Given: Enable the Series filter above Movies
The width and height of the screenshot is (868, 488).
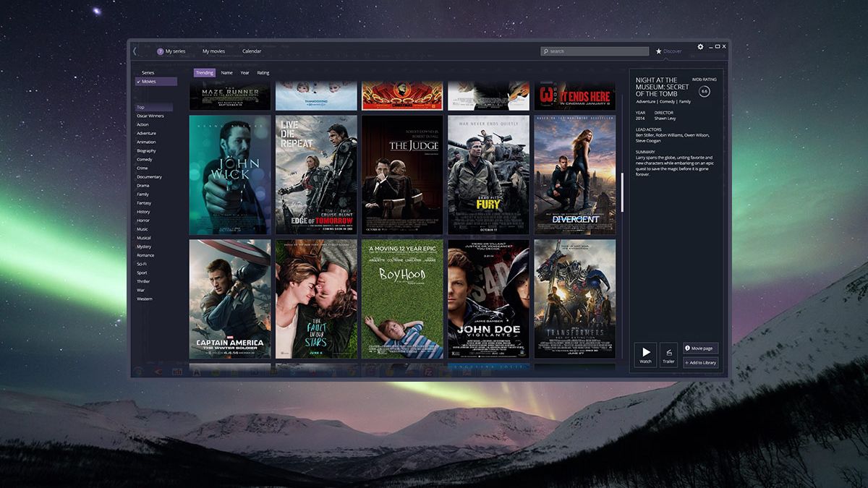Looking at the screenshot, I should tap(147, 72).
